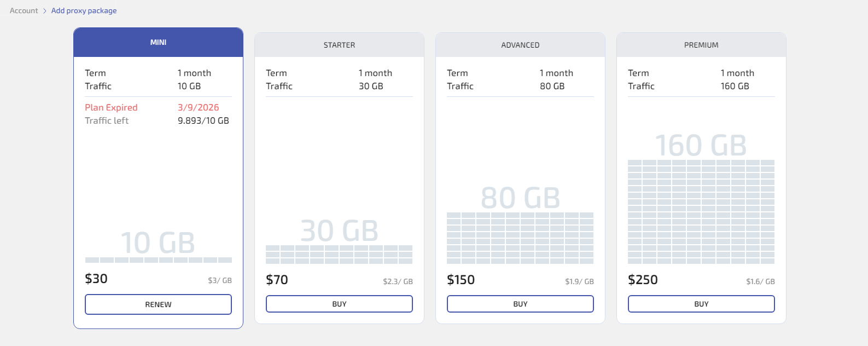This screenshot has width=868, height=346.
Task: Pick the PREMIUM plan header
Action: pos(701,45)
